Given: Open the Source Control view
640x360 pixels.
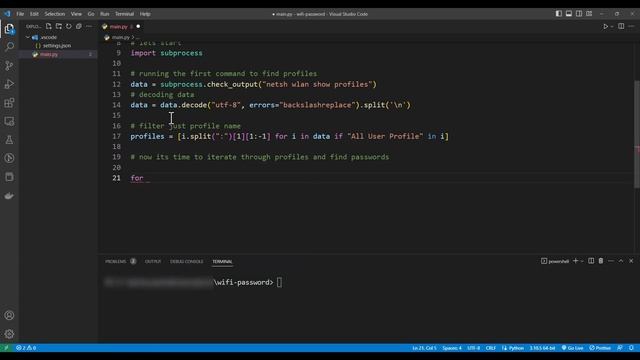Looking at the screenshot, I should pyautogui.click(x=9, y=65).
